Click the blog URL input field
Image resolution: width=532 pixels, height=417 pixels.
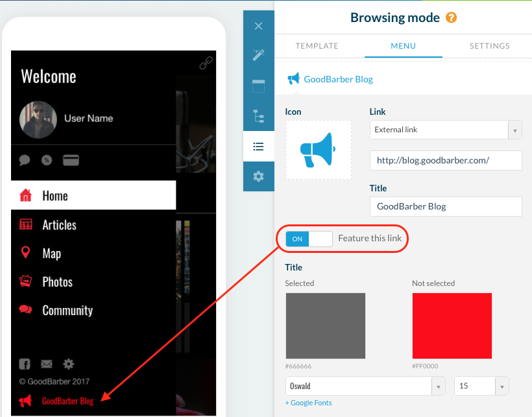pyautogui.click(x=445, y=160)
